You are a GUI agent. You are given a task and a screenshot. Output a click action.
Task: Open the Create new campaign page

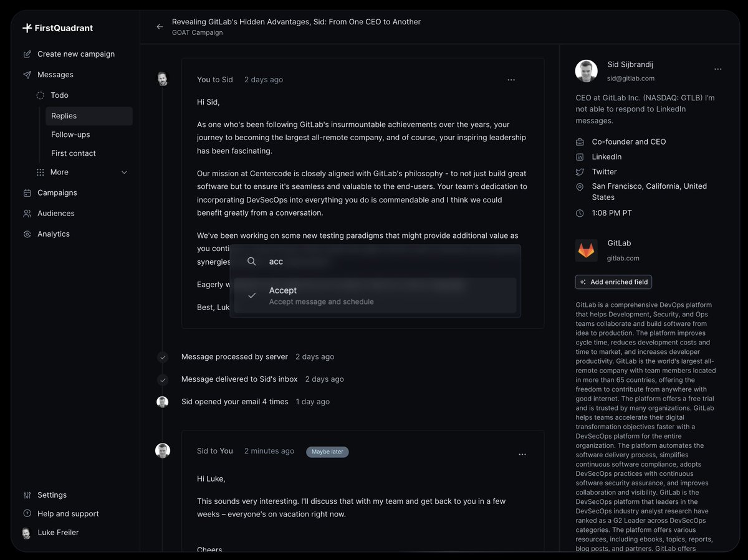point(76,54)
